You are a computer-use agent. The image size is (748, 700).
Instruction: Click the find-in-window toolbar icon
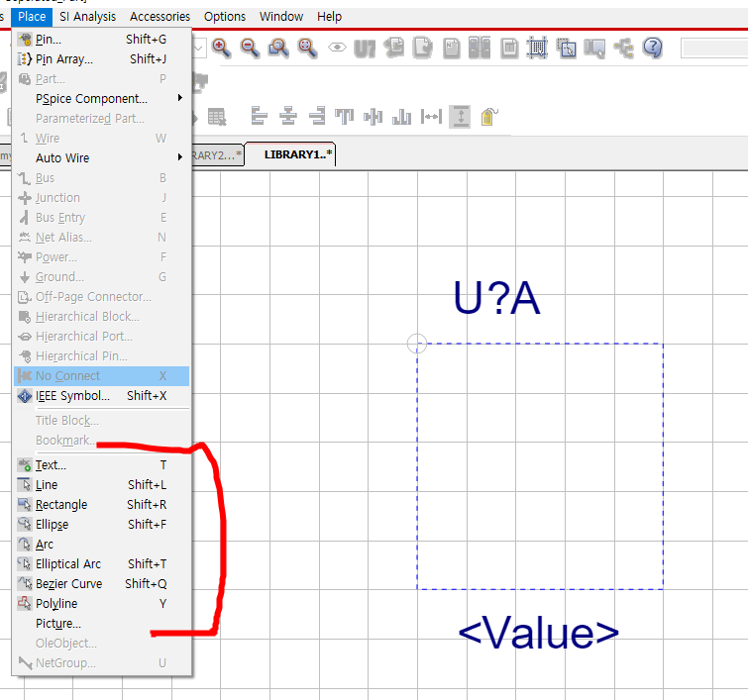pos(594,49)
